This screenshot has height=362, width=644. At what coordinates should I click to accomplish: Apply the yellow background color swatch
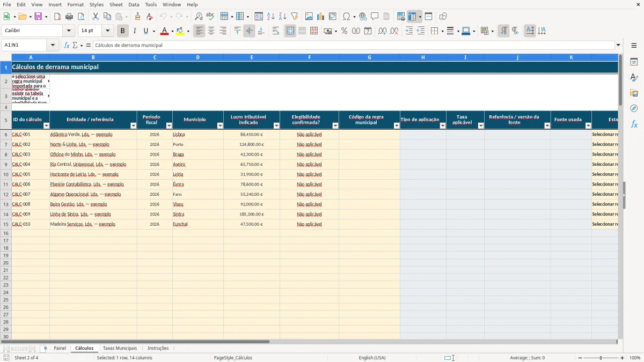[x=180, y=31]
